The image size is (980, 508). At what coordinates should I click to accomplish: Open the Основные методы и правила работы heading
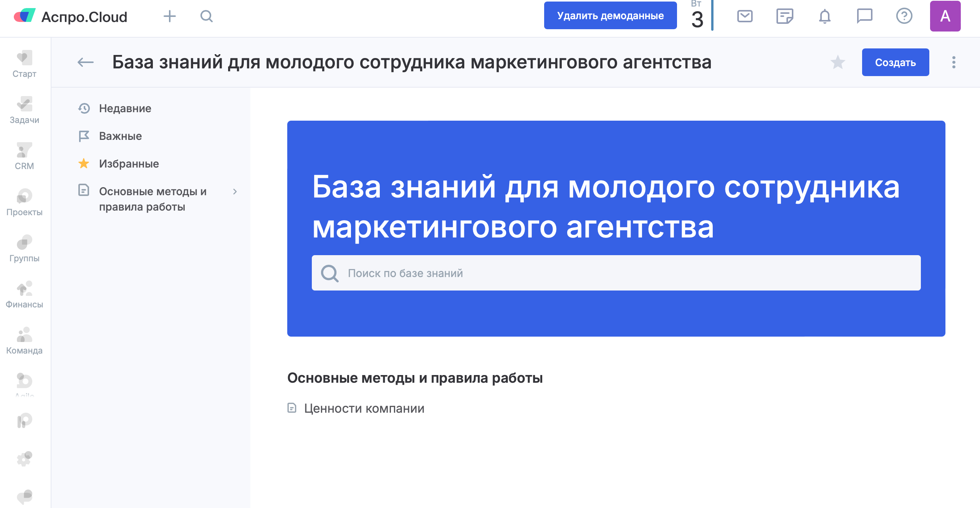[415, 378]
